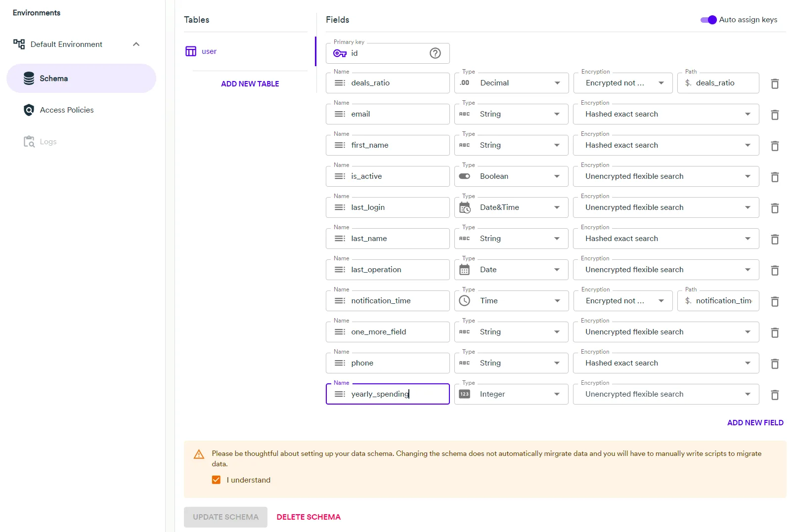Click the user table icon
The image size is (793, 532).
click(x=191, y=51)
